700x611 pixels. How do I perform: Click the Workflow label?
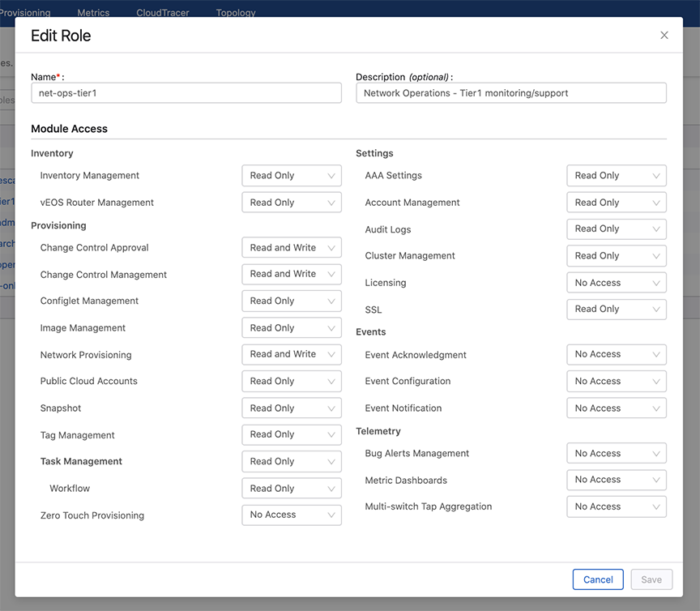[70, 488]
